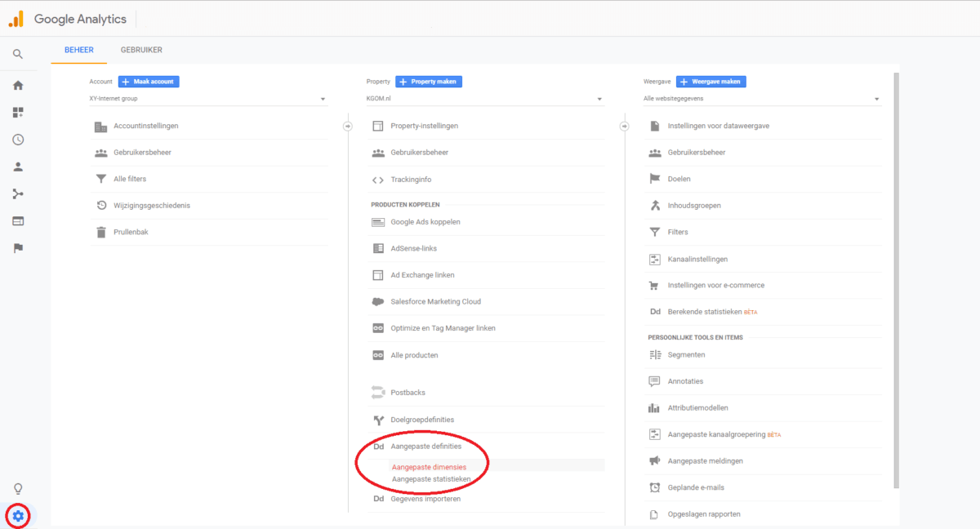
Task: Click the Postbacks arrows icon
Action: pyautogui.click(x=377, y=393)
